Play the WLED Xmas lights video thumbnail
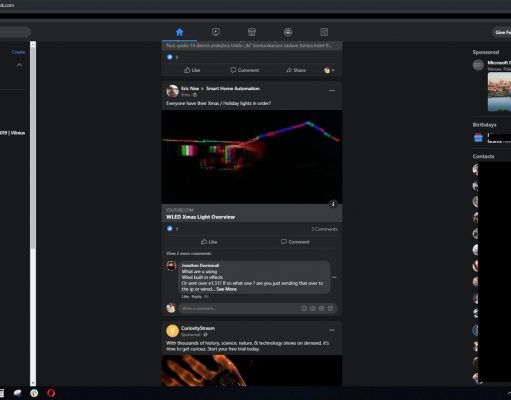Viewport: 511px width, 400px height. click(252, 157)
